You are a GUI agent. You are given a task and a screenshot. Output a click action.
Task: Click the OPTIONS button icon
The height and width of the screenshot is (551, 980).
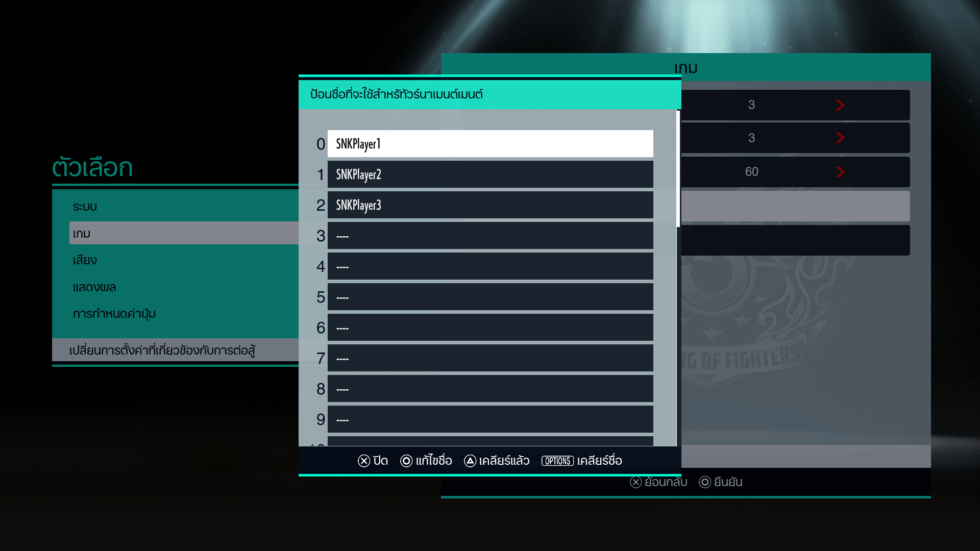point(557,461)
